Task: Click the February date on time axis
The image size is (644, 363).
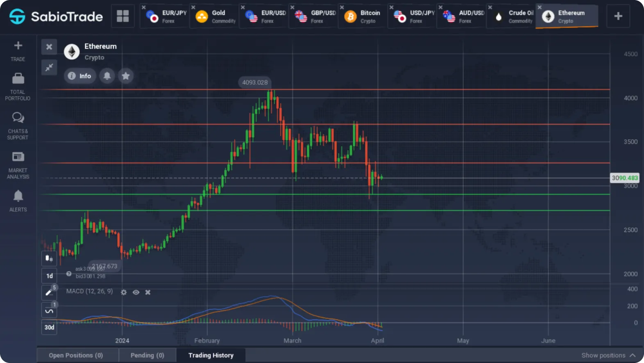Action: tap(207, 340)
